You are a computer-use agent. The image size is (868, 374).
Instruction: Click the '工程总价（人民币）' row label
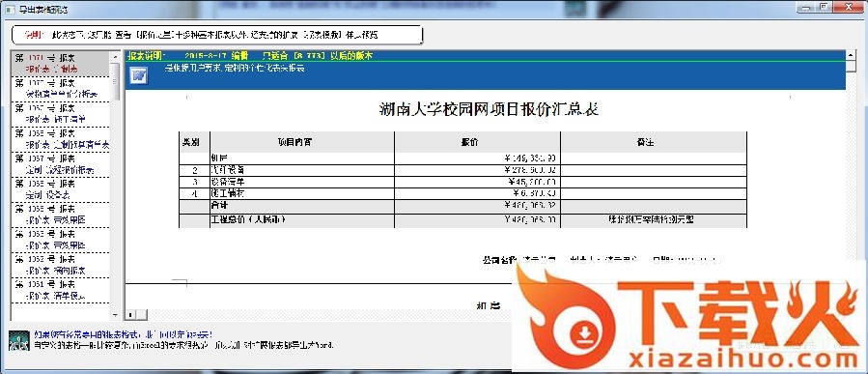click(x=301, y=220)
